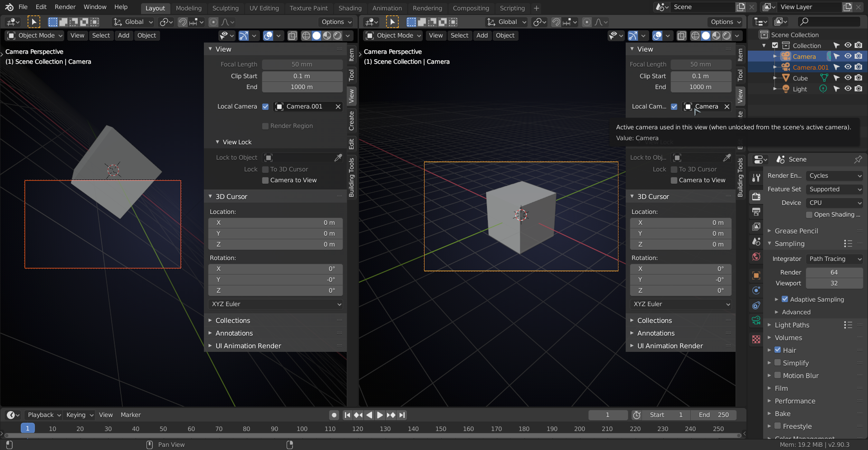Open Sampling presets list icon

click(x=848, y=244)
